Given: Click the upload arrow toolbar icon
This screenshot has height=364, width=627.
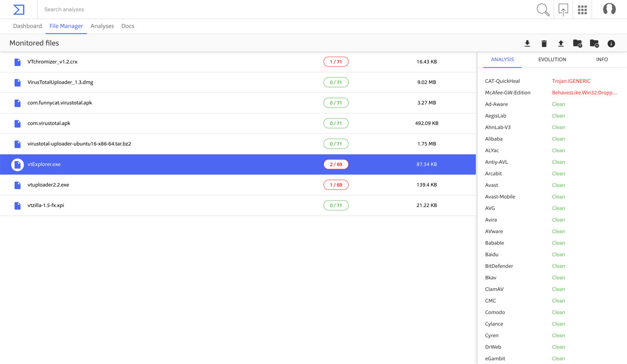Looking at the screenshot, I should point(561,44).
